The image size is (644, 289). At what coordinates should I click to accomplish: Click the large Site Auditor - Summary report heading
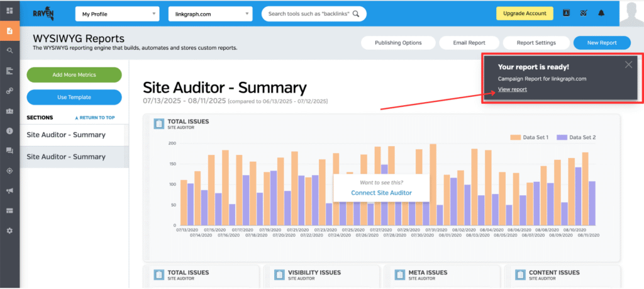pos(225,88)
